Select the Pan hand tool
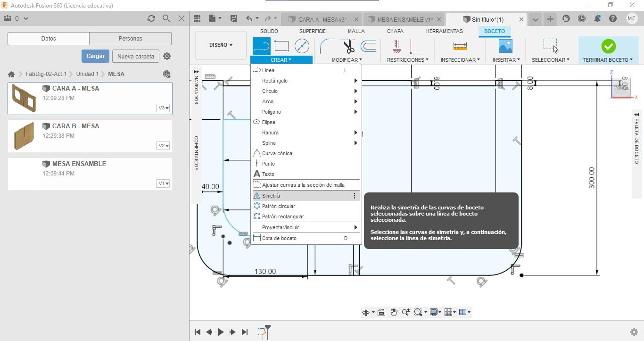The width and height of the screenshot is (644, 341). [393, 312]
